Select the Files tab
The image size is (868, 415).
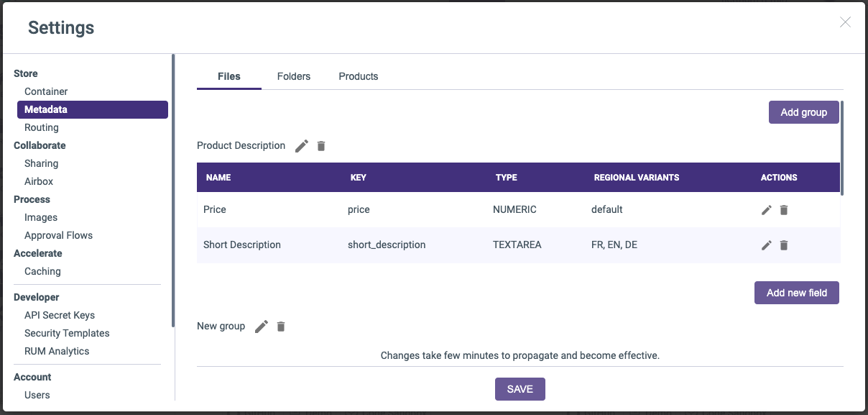tap(229, 76)
